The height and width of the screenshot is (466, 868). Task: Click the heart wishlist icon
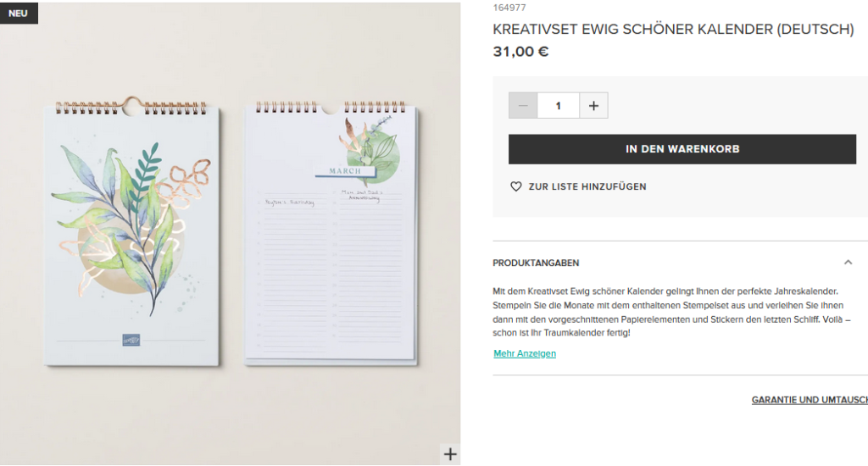(516, 186)
